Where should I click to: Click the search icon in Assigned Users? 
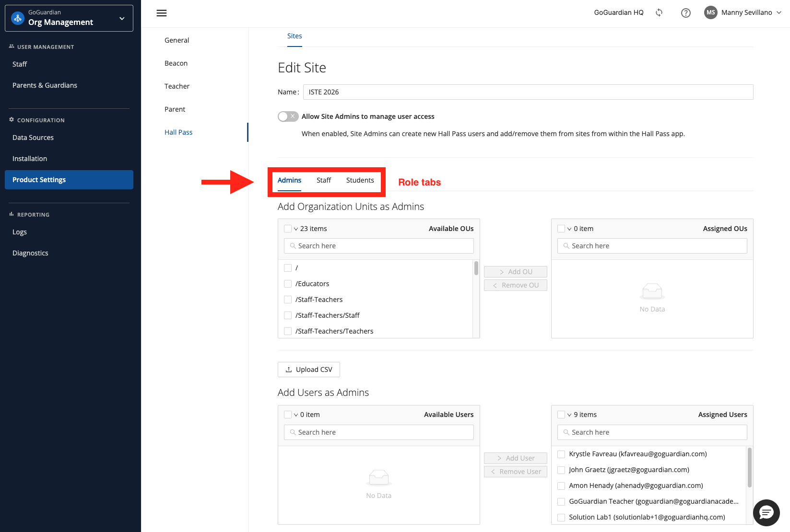[566, 432]
